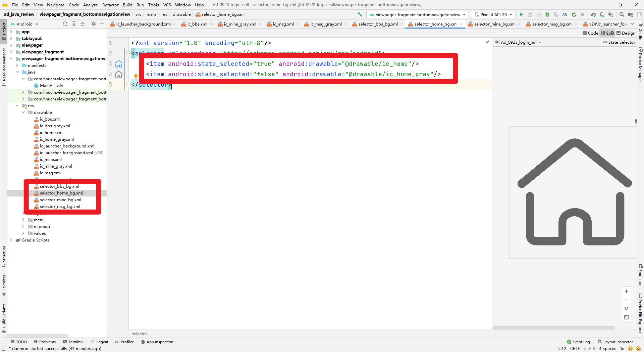Toggle the State Selector option
Image resolution: width=644 pixels, height=352 pixels.
pyautogui.click(x=619, y=42)
